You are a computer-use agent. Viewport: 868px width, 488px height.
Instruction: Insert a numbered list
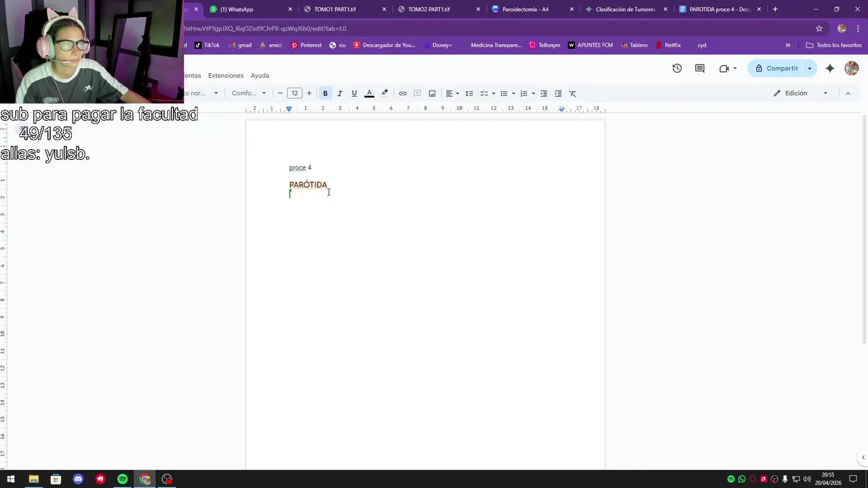524,94
